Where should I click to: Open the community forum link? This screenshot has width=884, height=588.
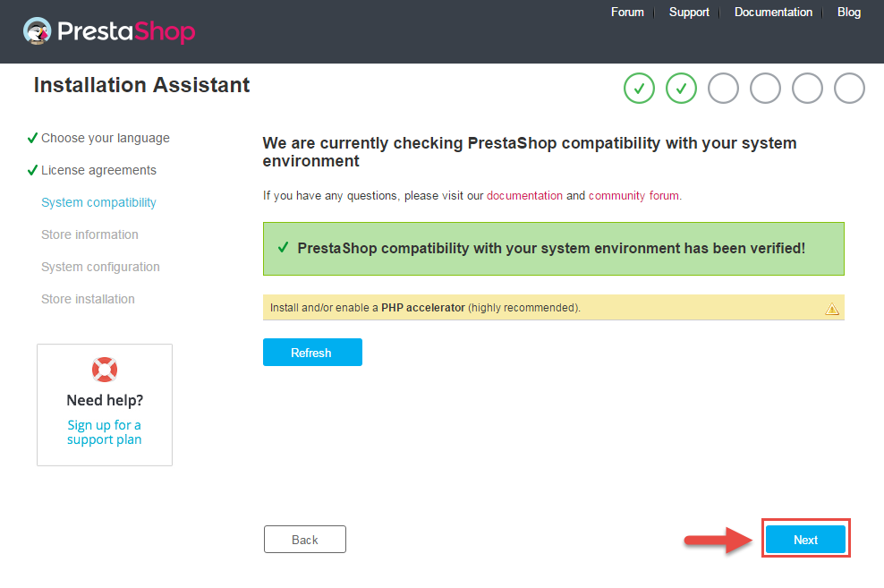pyautogui.click(x=633, y=196)
